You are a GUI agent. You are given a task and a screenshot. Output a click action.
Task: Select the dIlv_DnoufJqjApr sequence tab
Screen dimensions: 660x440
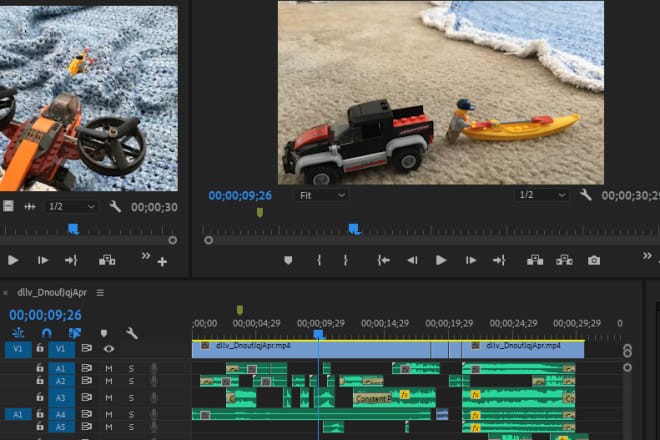coord(52,292)
